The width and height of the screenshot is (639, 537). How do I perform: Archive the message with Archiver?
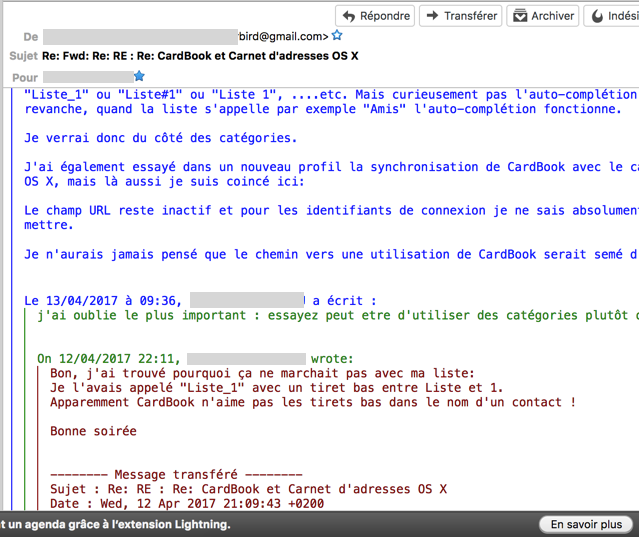(542, 16)
